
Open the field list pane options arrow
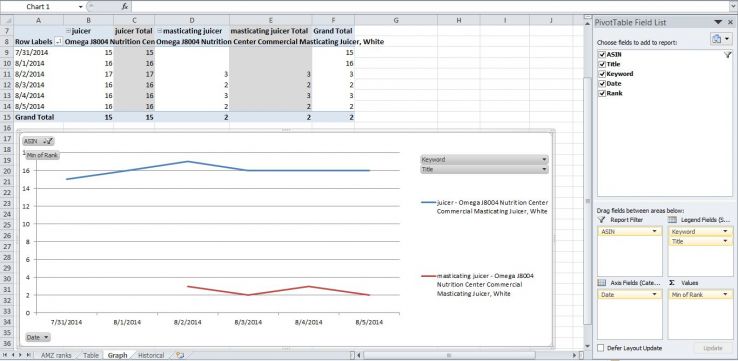(x=718, y=22)
